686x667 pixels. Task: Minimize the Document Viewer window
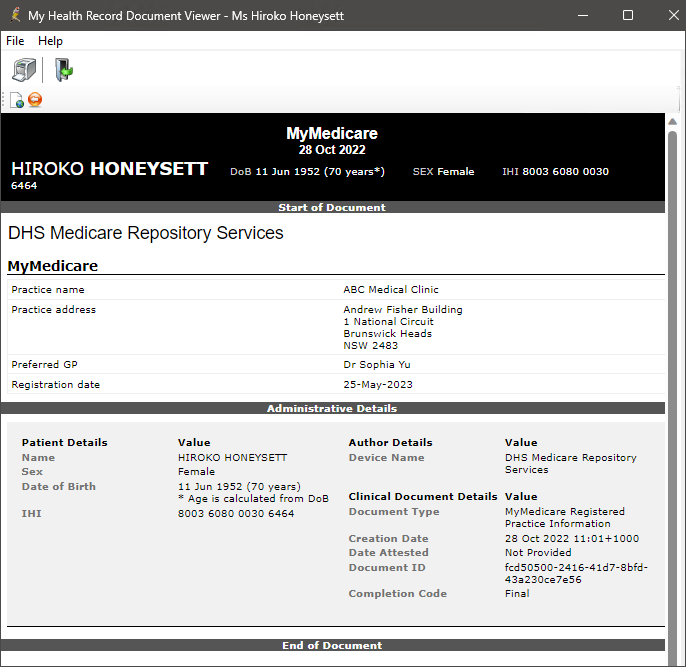click(583, 15)
